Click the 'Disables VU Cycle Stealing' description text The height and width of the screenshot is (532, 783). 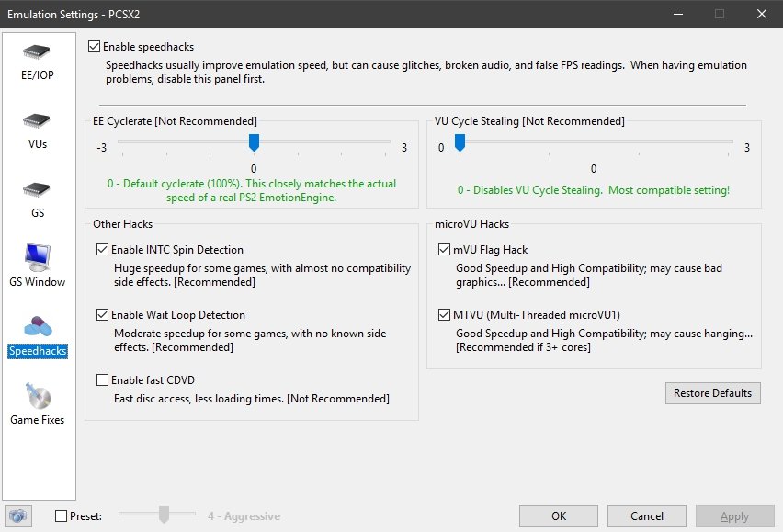tap(594, 190)
